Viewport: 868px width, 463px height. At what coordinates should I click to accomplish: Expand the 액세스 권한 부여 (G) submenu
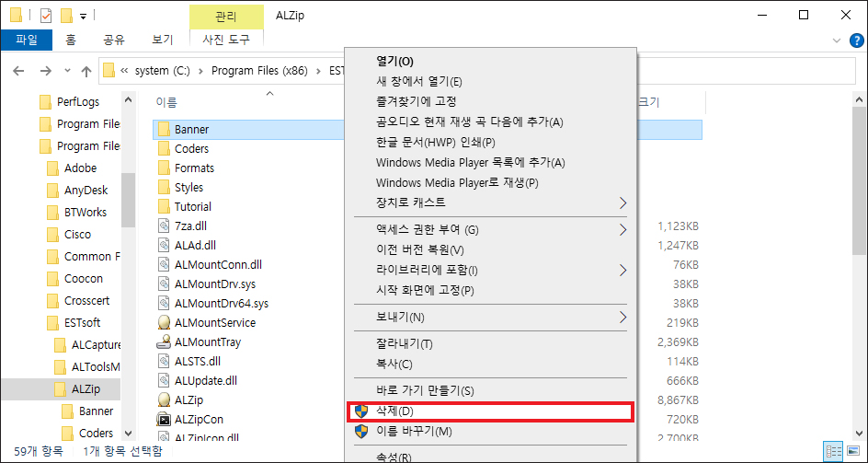point(490,229)
